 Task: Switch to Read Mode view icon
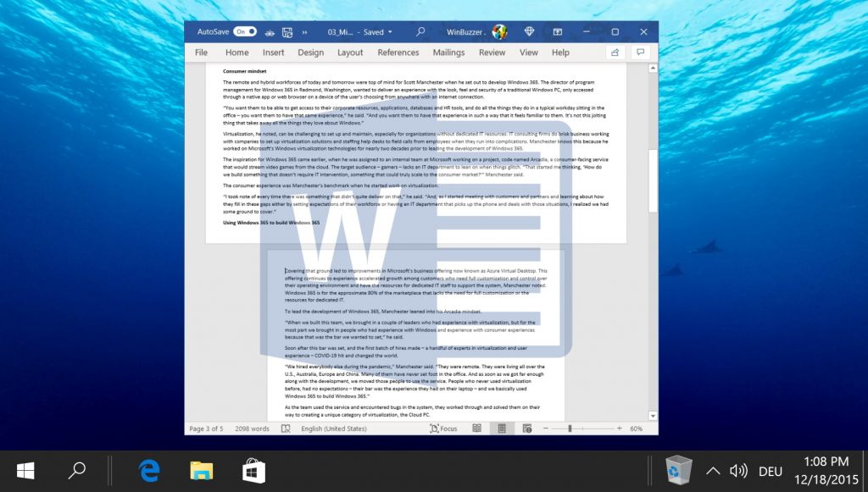pyautogui.click(x=476, y=428)
